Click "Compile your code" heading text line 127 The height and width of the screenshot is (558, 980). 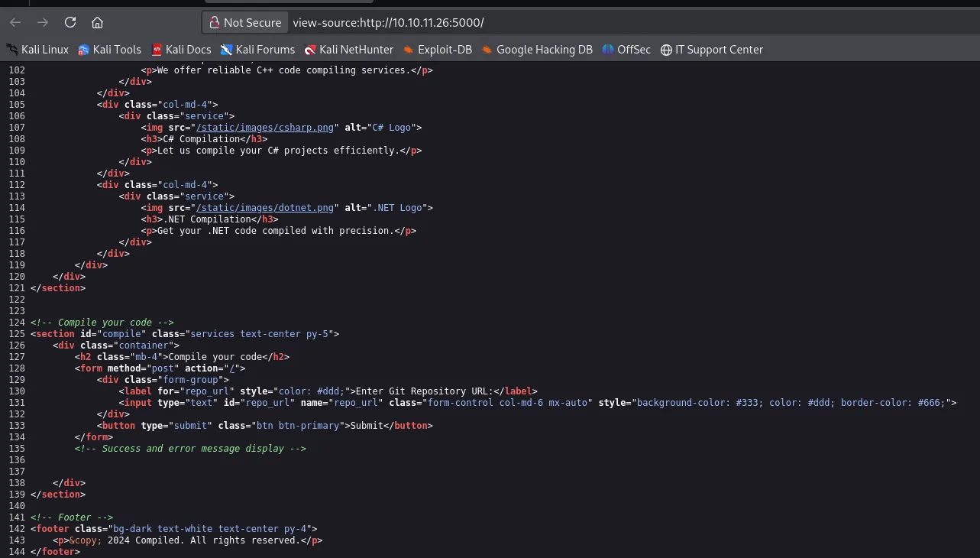(215, 357)
